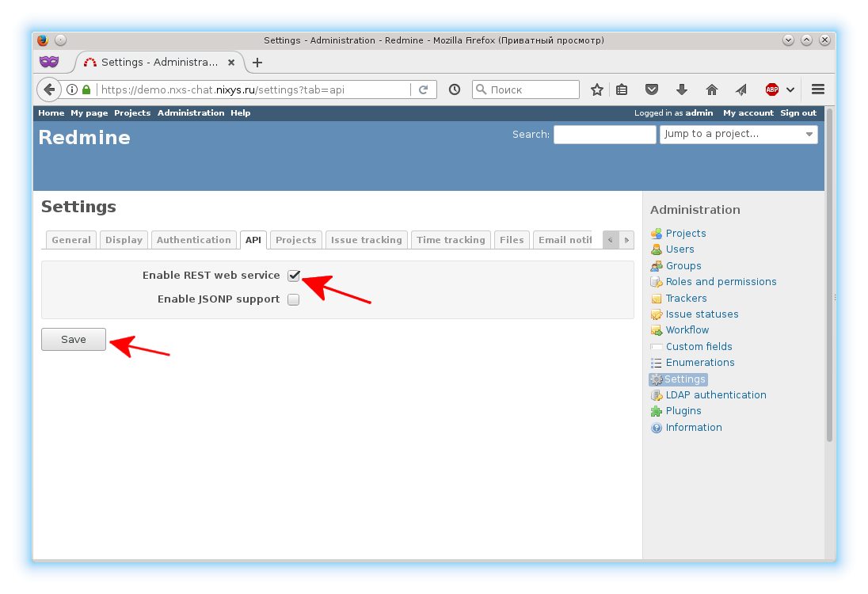868x594 pixels.
Task: Open Enumerations in Administration sidebar
Action: click(700, 363)
